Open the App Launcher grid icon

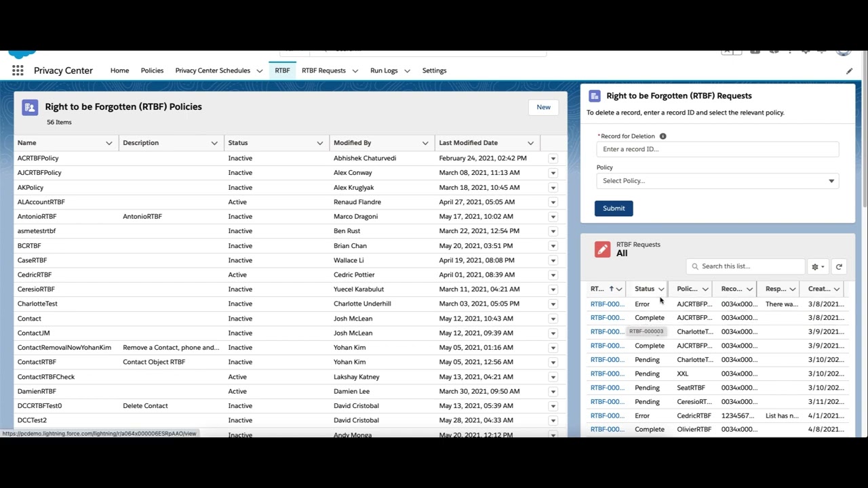18,70
